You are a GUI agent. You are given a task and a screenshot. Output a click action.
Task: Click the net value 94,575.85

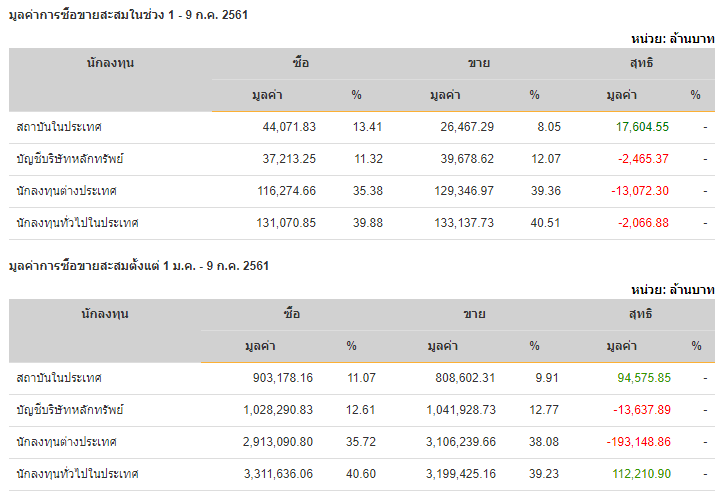[644, 378]
